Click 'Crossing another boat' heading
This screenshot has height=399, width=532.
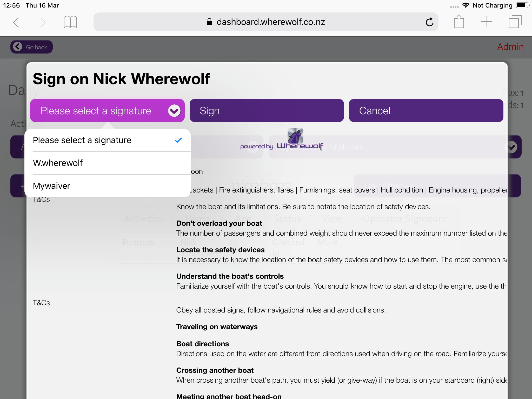pos(215,370)
